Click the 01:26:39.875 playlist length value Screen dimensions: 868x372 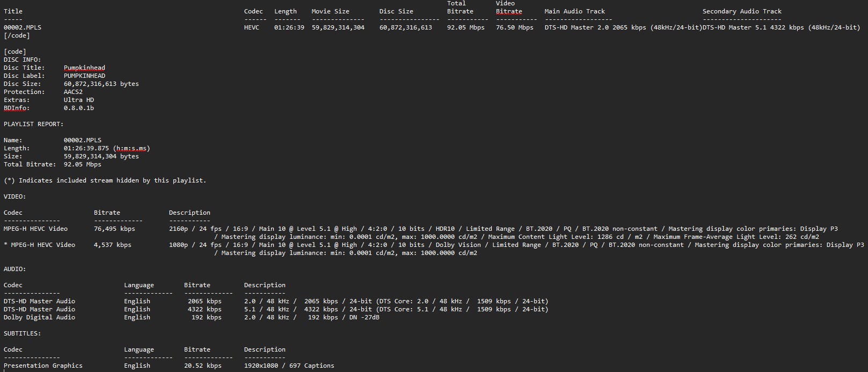tap(86, 148)
